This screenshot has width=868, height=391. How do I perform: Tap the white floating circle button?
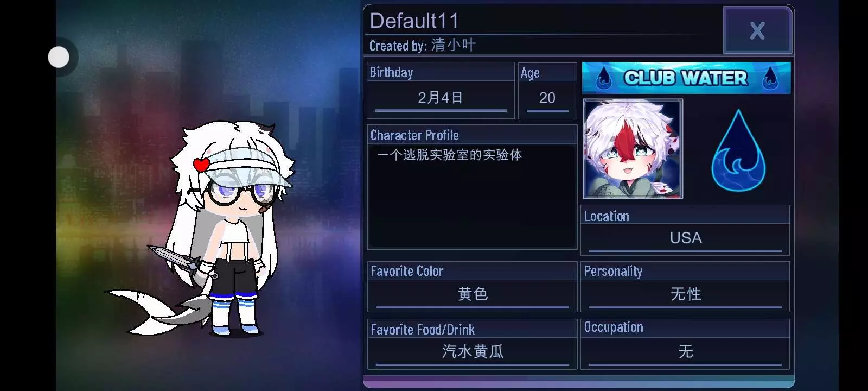point(59,57)
